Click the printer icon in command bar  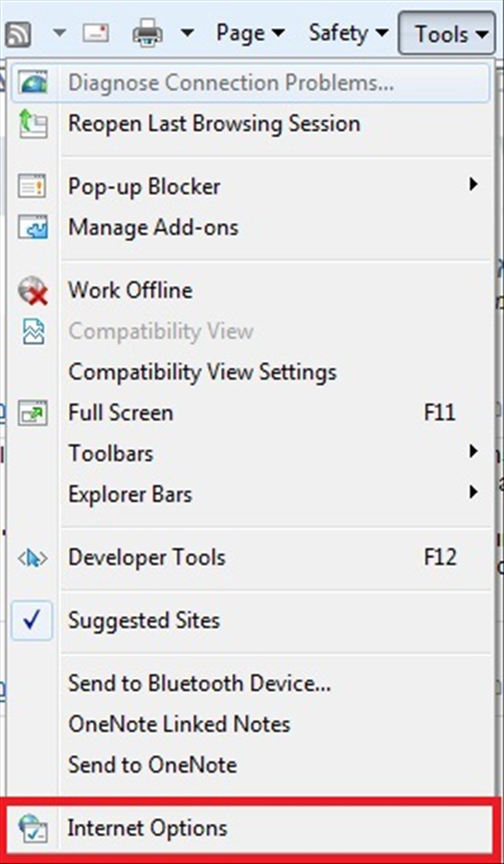click(148, 33)
